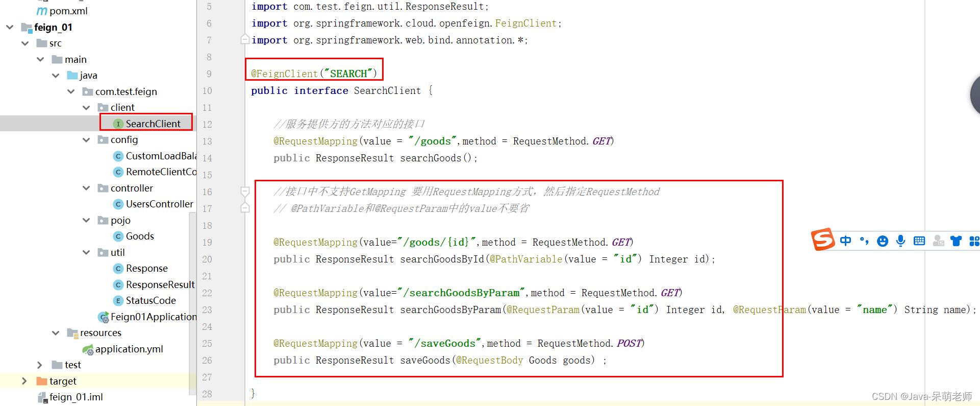This screenshot has width=980, height=406.
Task: Select SearchClient tree item label
Action: (153, 124)
